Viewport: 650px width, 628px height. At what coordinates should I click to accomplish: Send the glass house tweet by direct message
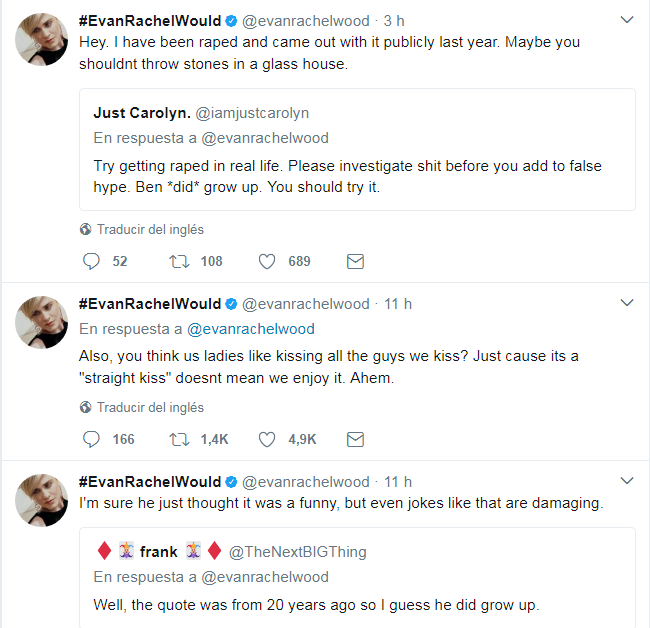click(x=354, y=261)
